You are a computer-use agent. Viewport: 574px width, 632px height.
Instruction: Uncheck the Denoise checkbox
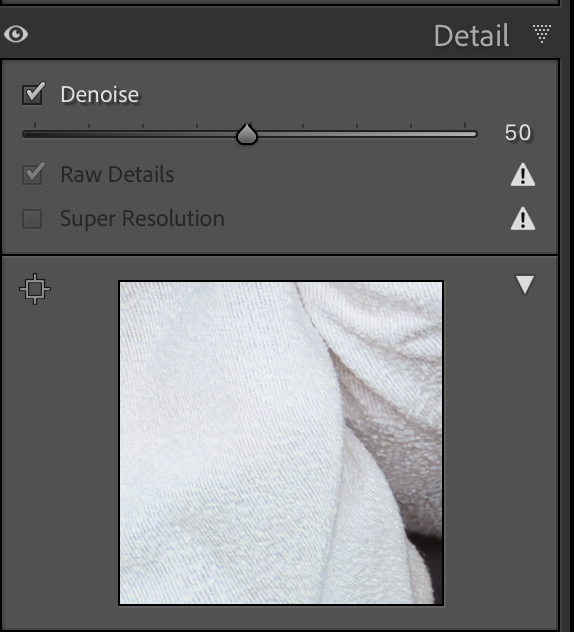[x=32, y=94]
